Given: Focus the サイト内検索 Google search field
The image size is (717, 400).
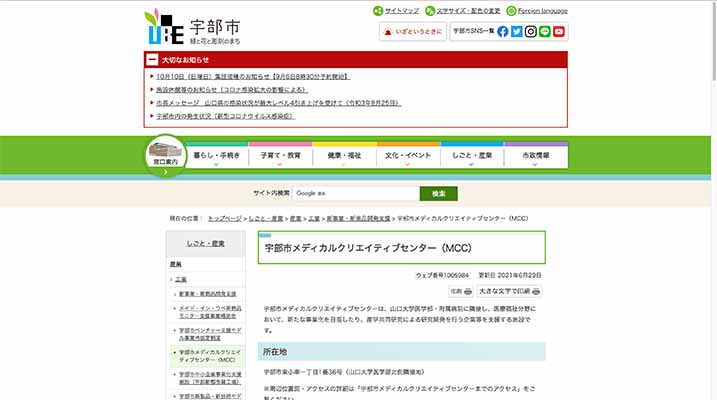Looking at the screenshot, I should [x=356, y=193].
